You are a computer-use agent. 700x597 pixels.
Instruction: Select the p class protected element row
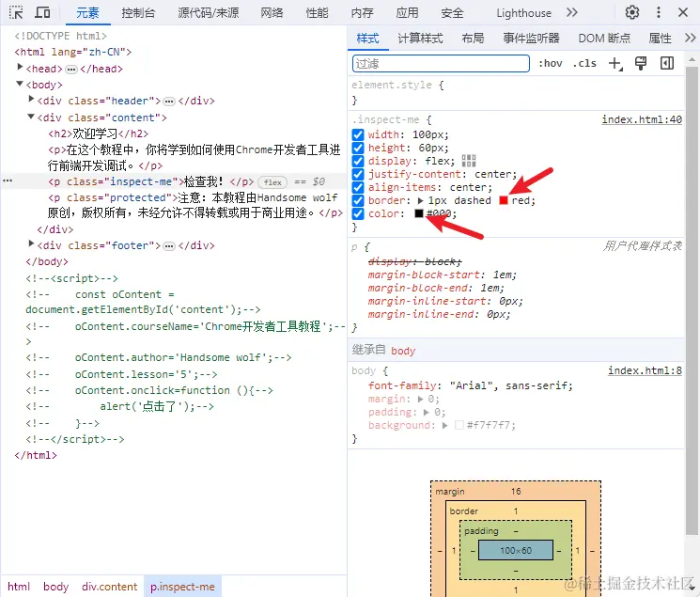[195, 206]
